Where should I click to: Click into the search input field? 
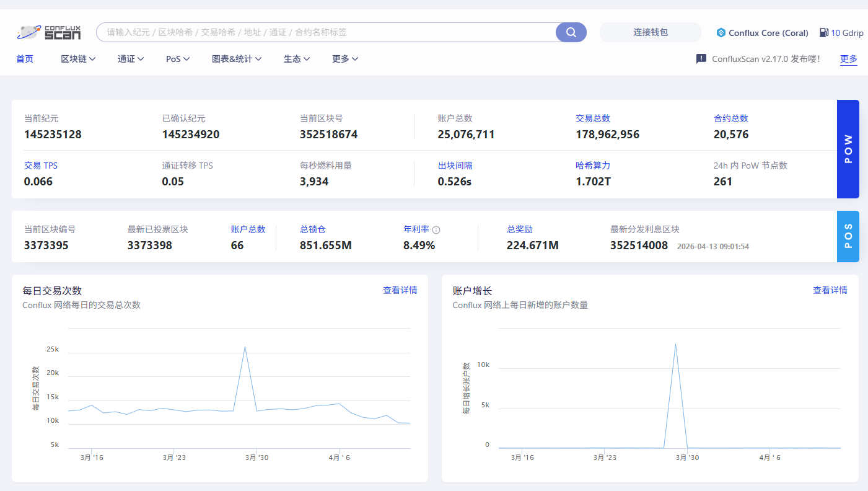coord(328,32)
